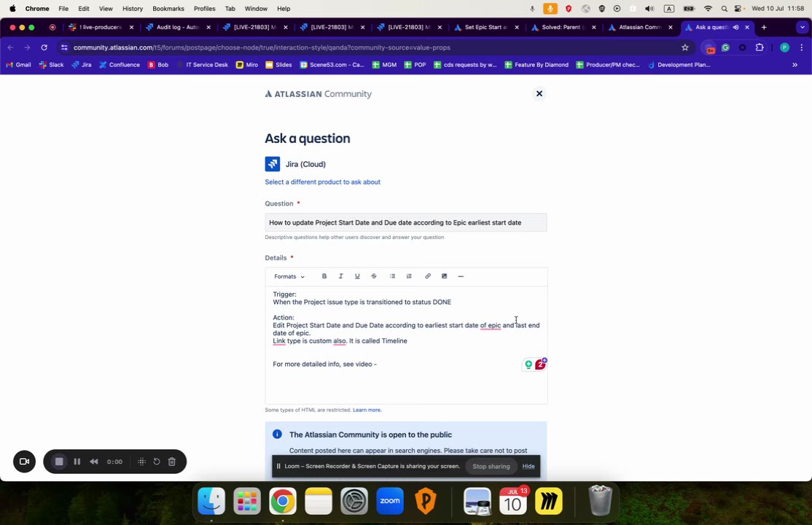The width and height of the screenshot is (812, 525).
Task: Click into the Question title field
Action: click(406, 222)
